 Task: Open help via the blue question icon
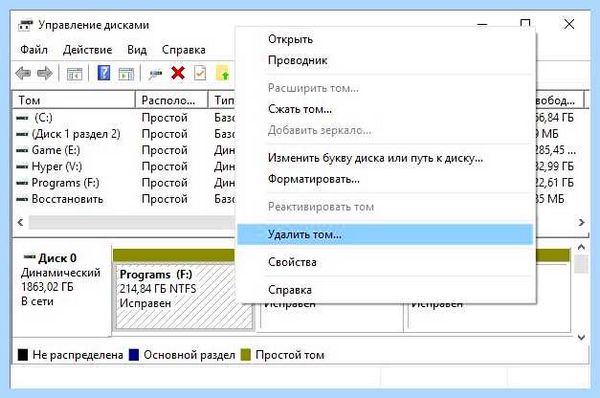click(104, 73)
